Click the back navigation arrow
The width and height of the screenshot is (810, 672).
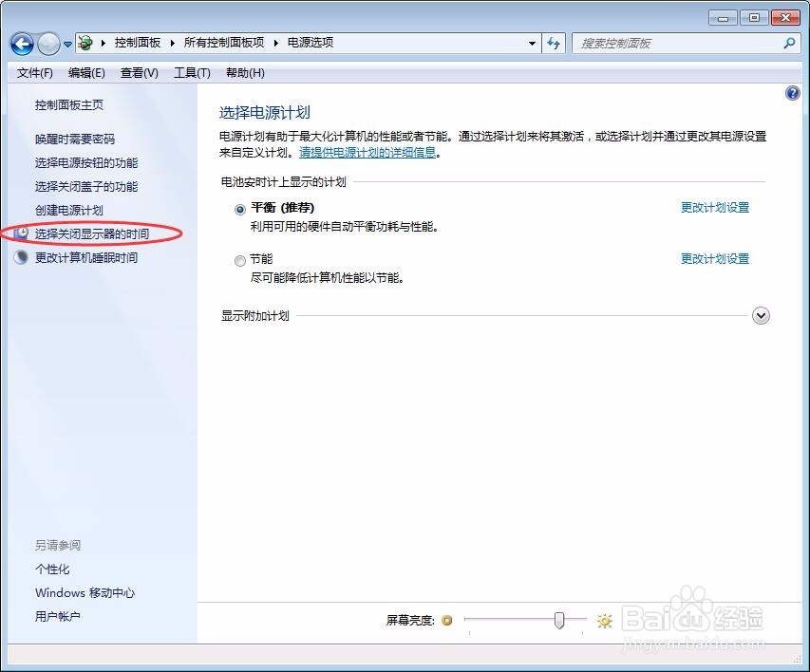tap(21, 43)
